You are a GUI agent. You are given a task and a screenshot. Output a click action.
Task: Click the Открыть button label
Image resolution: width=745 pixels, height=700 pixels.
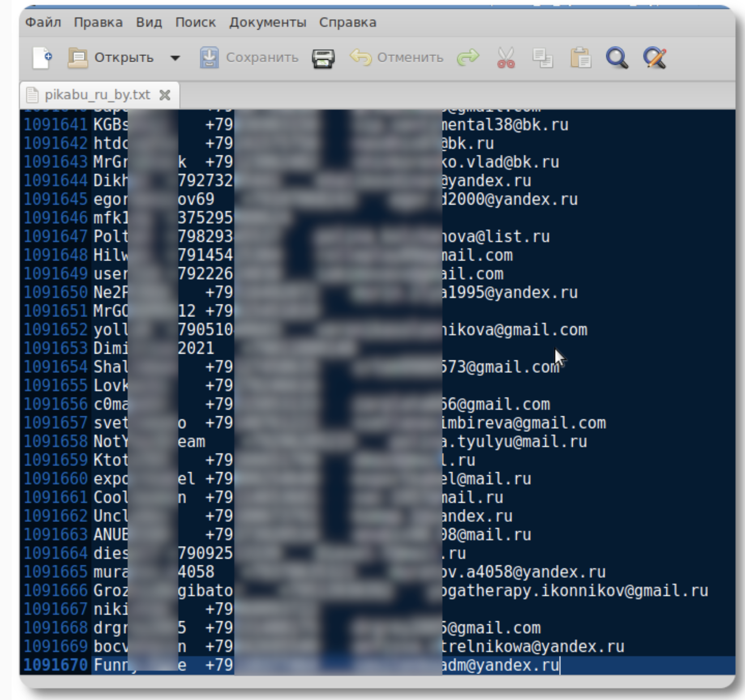(124, 58)
